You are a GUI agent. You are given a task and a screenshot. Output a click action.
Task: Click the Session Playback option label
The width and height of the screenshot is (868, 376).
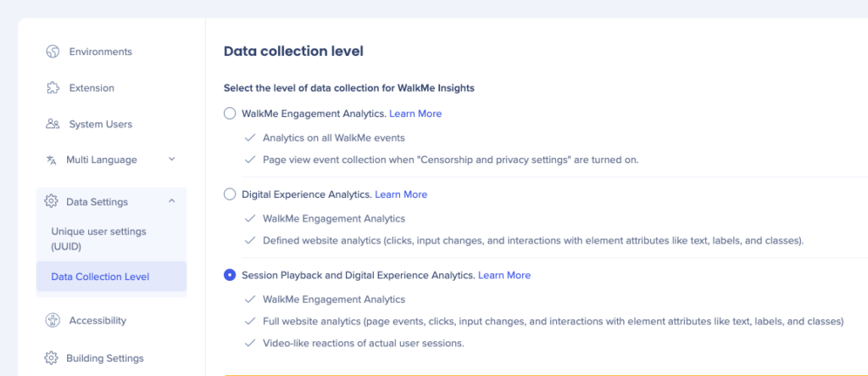tap(359, 275)
